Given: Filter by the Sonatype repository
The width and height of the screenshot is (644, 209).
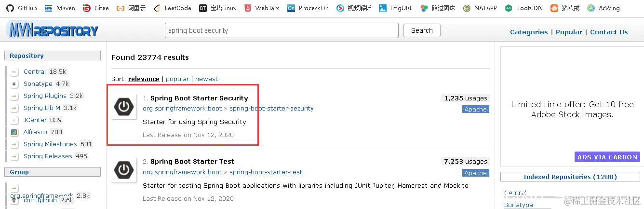Looking at the screenshot, I should coord(38,84).
